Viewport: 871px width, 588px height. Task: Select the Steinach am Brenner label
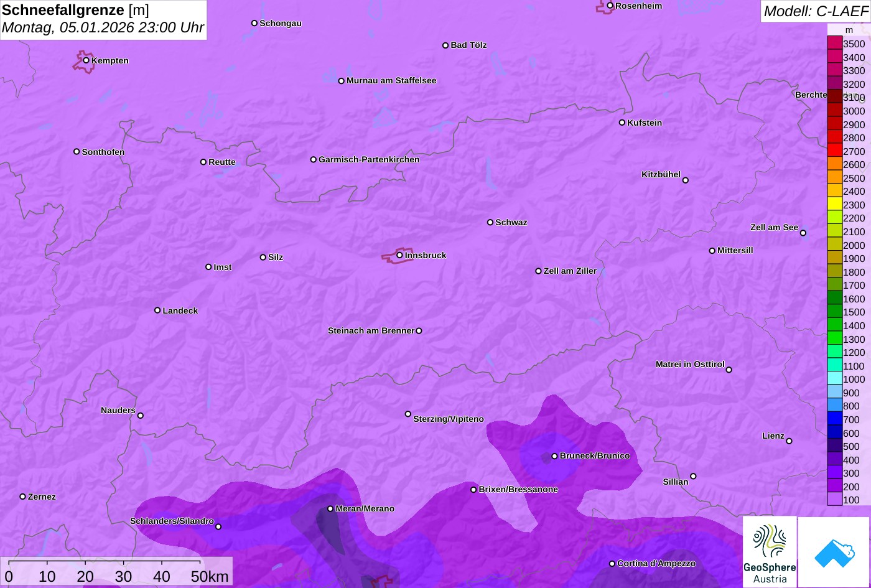371,331
